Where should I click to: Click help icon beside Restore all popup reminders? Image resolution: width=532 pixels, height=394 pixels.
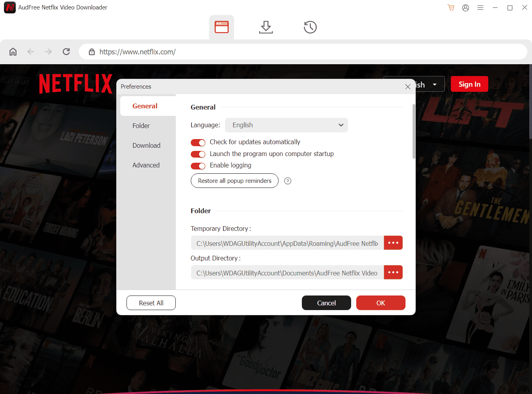[288, 181]
